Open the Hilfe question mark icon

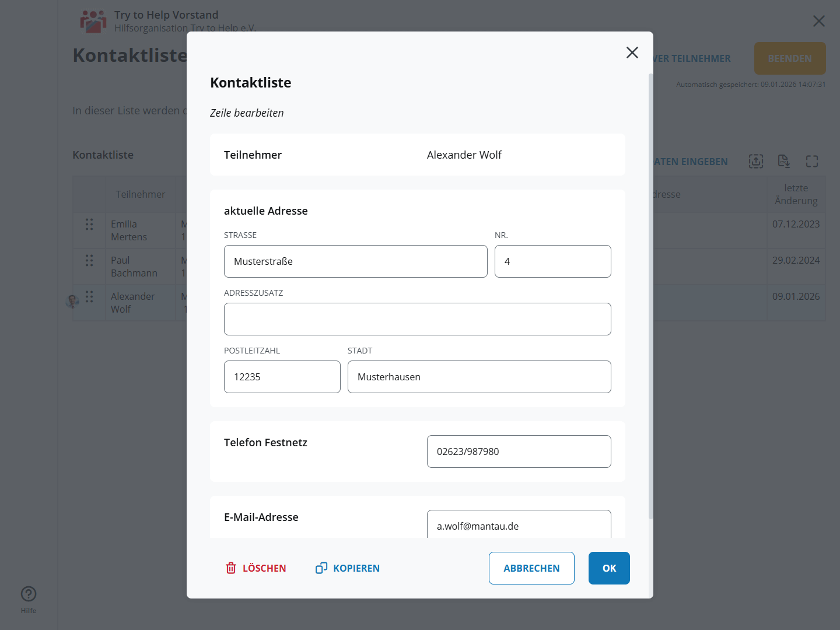point(29,594)
